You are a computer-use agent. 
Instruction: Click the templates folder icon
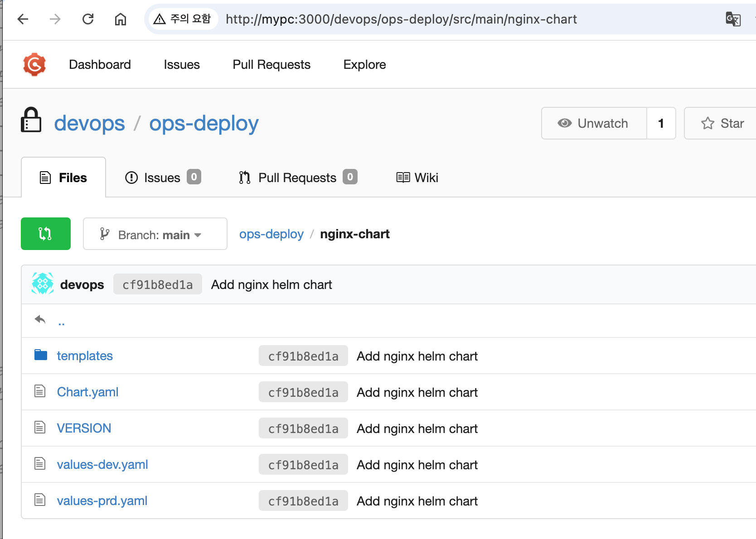pos(41,355)
